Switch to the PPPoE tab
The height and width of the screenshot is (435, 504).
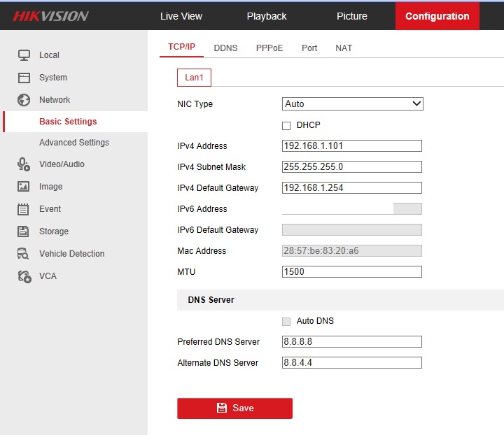coord(269,48)
